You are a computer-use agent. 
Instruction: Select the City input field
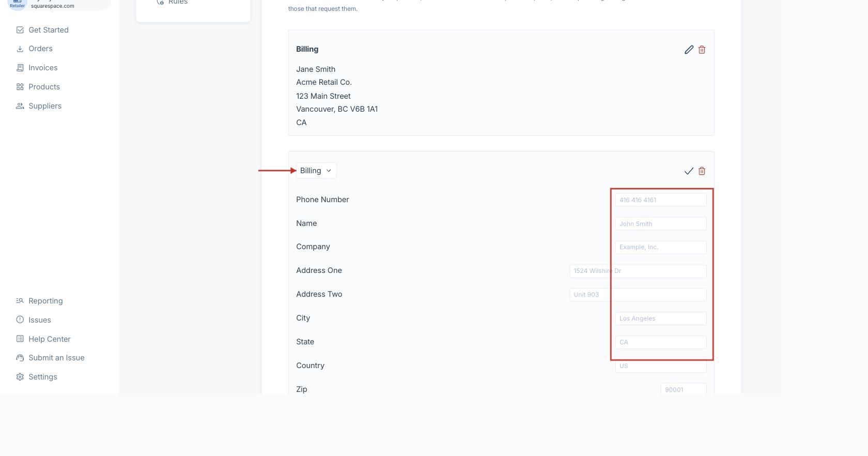pyautogui.click(x=660, y=318)
